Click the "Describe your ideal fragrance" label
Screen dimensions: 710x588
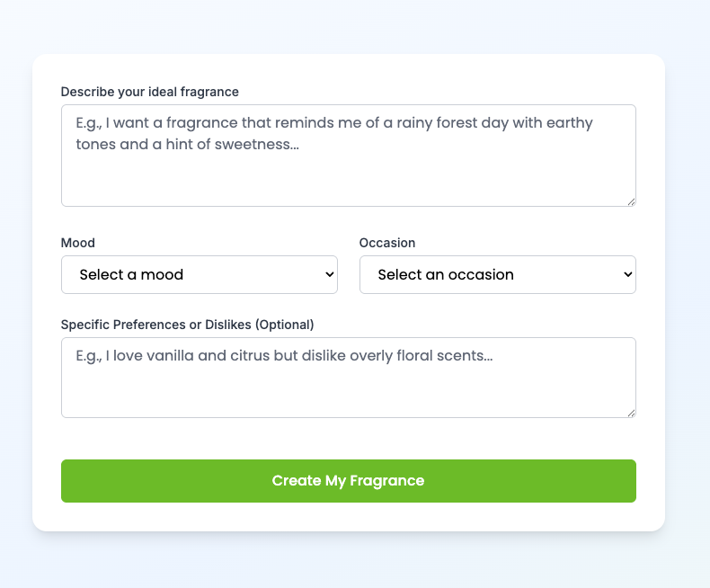click(149, 92)
